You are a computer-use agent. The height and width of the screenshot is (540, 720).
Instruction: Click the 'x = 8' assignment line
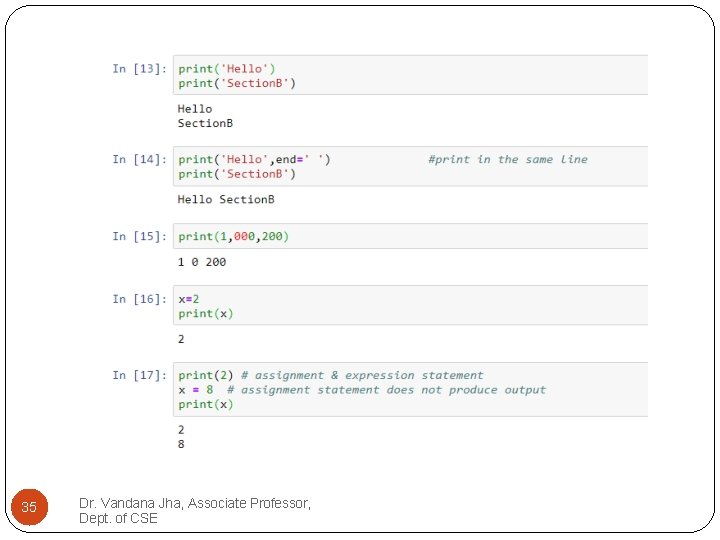[196, 390]
